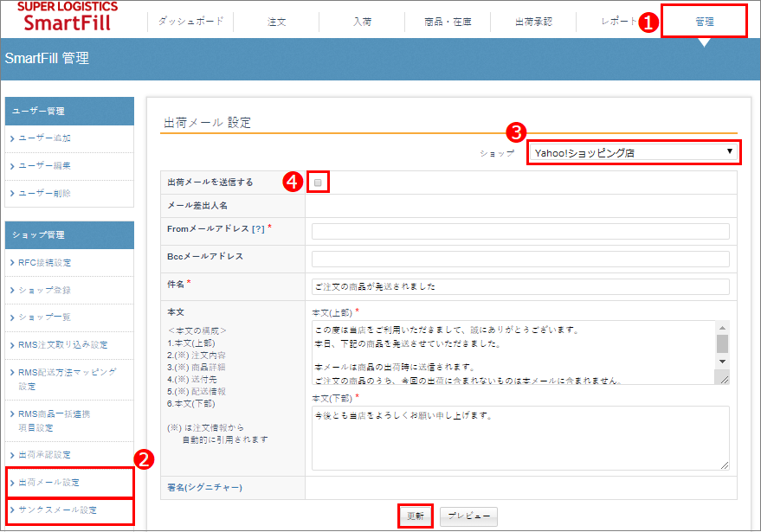Open the ショップ dropdown showing Yahoo!ショッピング店

coord(634,153)
